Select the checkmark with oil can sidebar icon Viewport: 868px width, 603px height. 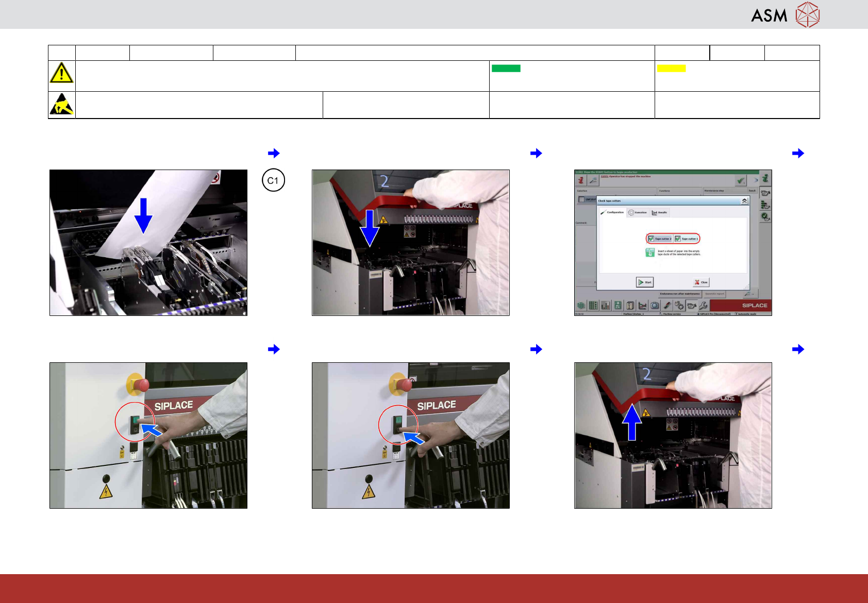(x=765, y=217)
